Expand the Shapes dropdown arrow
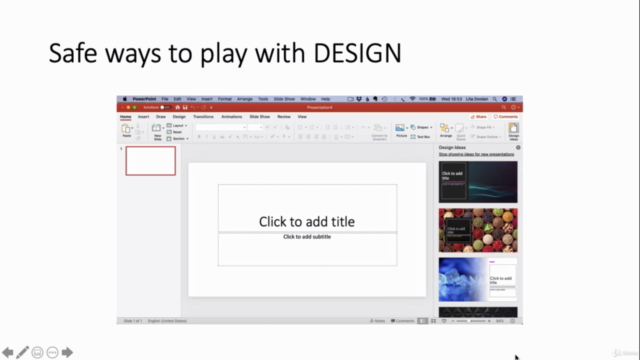This screenshot has height=360, width=640. pyautogui.click(x=431, y=127)
